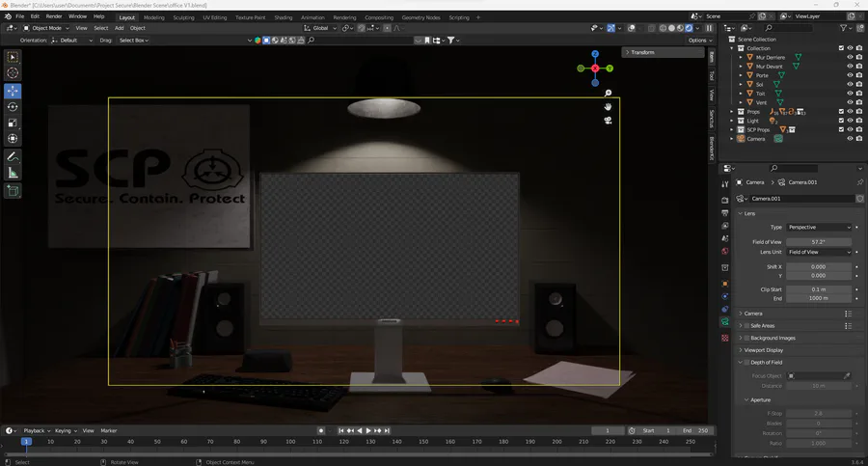The height and width of the screenshot is (466, 868).
Task: Toggle visibility of the Camera row
Action: 851,139
